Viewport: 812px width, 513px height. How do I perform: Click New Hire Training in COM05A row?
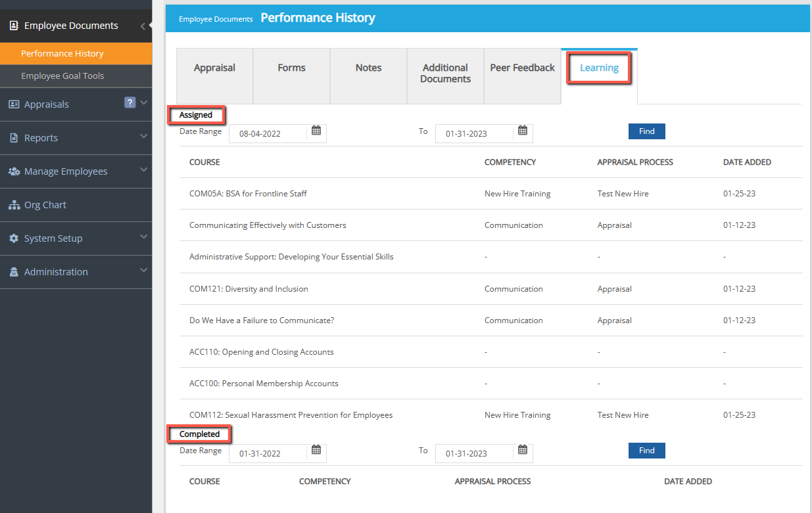coord(517,194)
